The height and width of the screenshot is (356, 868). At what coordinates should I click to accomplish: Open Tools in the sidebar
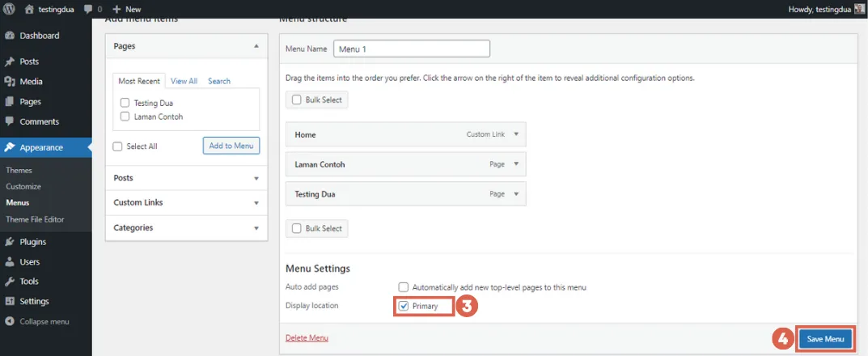pos(29,282)
